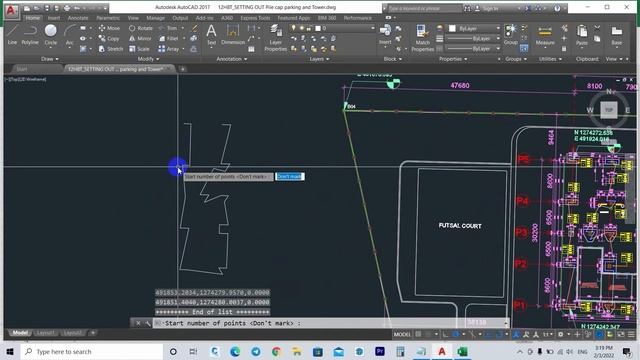Open the Annotate ribbon tab

coord(78,18)
